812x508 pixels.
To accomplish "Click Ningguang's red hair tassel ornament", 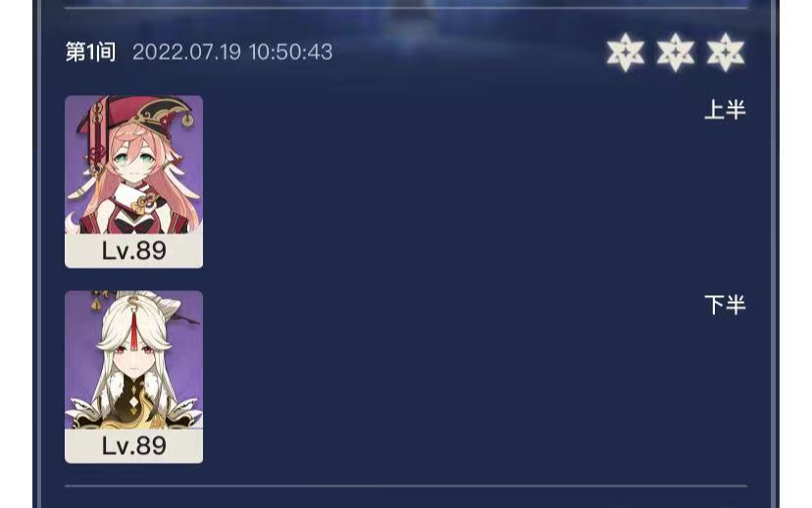I will coord(134,329).
